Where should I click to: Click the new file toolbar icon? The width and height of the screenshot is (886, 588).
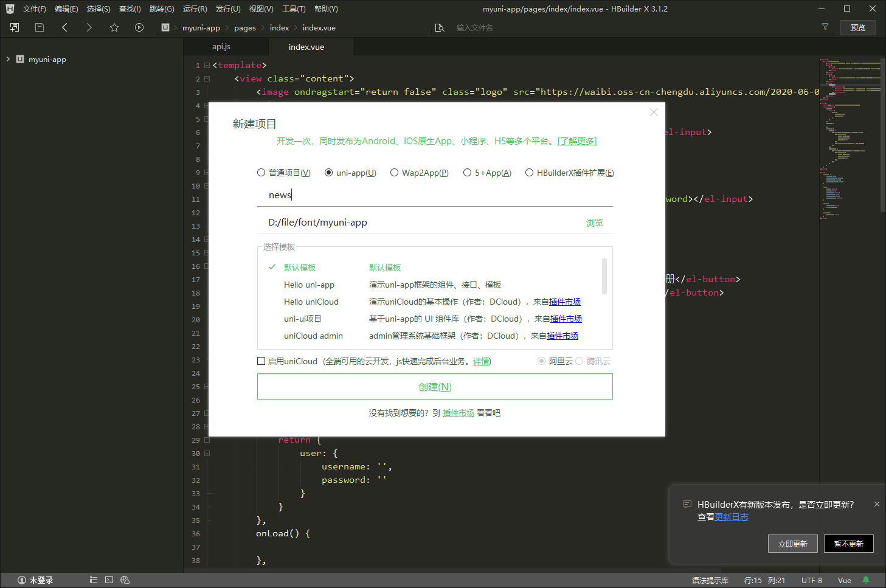(15, 27)
